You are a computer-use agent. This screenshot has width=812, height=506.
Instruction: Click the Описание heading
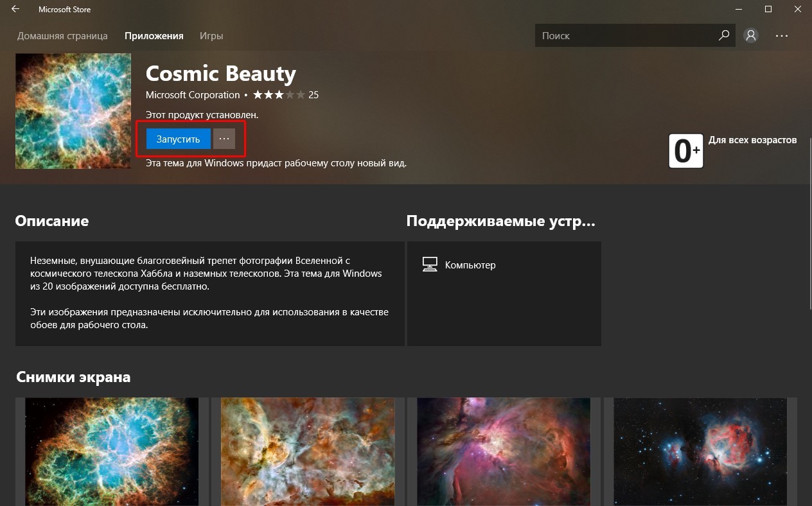[52, 222]
